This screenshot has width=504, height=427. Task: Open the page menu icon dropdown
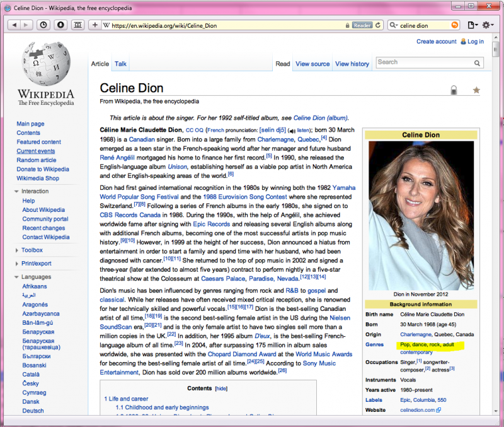pyautogui.click(x=472, y=25)
